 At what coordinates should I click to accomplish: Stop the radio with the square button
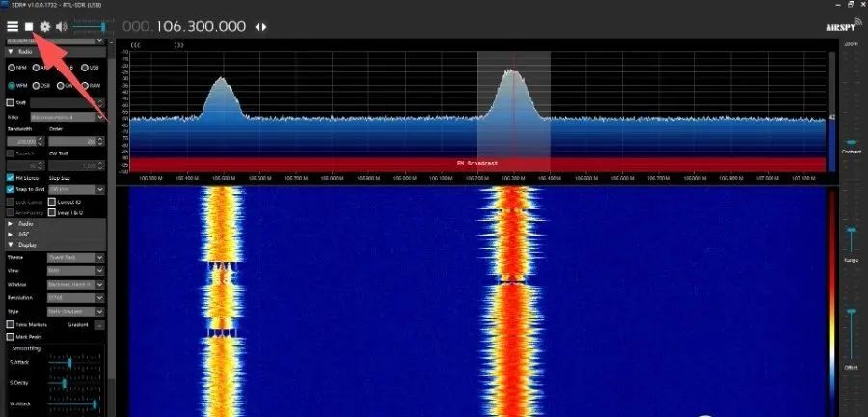29,27
